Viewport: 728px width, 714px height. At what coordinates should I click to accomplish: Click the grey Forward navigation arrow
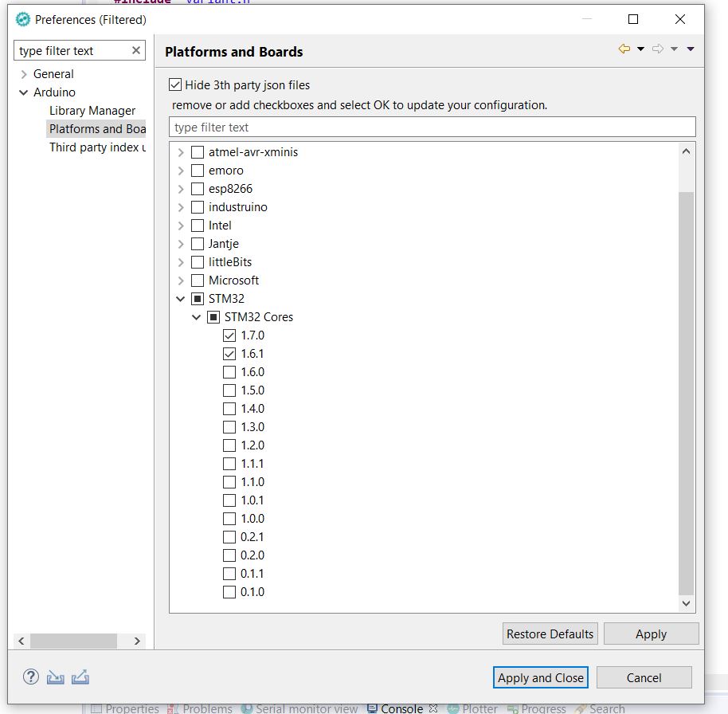pyautogui.click(x=658, y=49)
